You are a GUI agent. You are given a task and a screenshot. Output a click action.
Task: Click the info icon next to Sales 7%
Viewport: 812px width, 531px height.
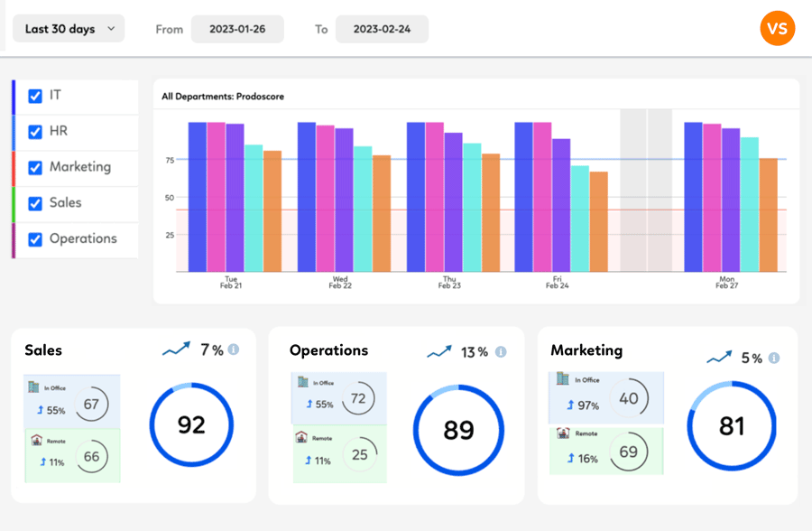(x=234, y=349)
